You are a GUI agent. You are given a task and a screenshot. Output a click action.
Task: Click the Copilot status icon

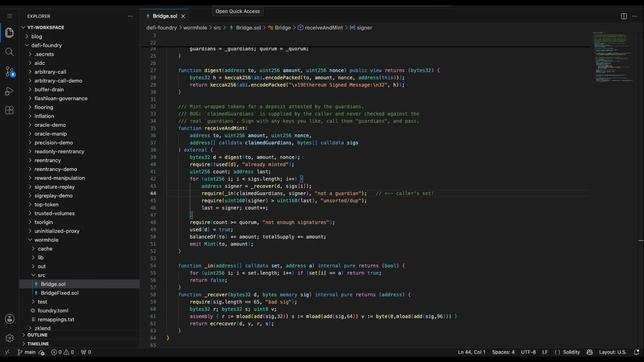pos(590,352)
